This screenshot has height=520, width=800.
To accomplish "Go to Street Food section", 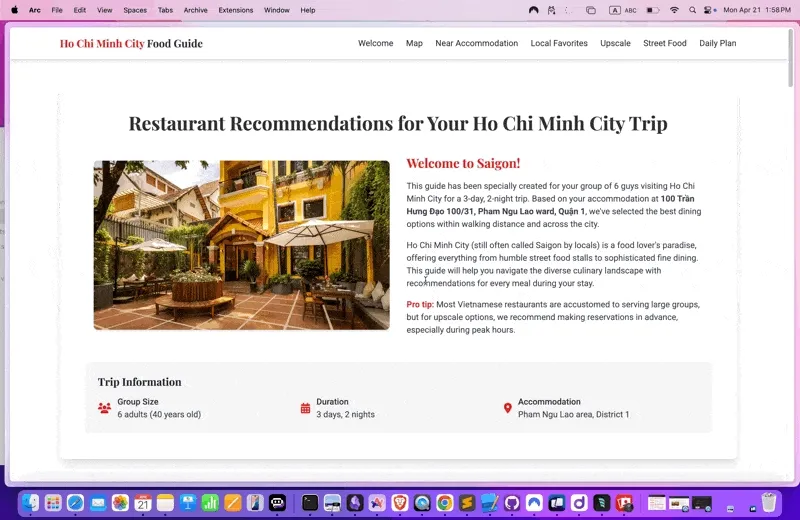I will point(665,43).
